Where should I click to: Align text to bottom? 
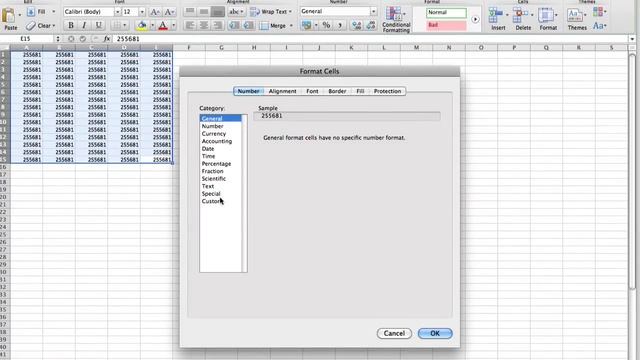218,11
